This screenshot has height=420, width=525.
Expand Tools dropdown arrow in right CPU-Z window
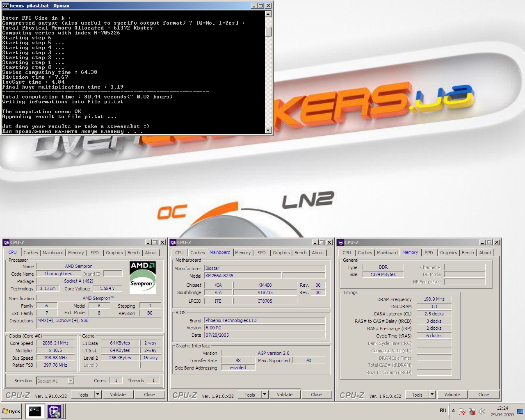coord(432,395)
